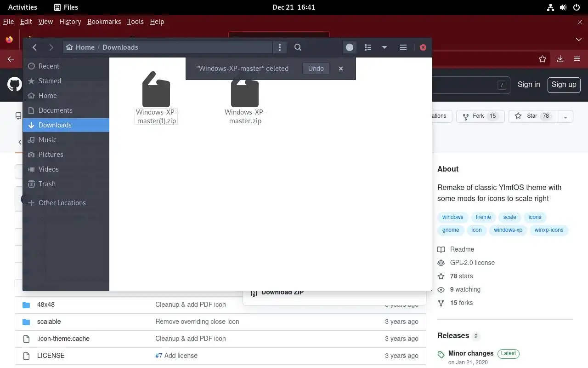Open LICENSE file in repository
588x368 pixels.
(51, 356)
